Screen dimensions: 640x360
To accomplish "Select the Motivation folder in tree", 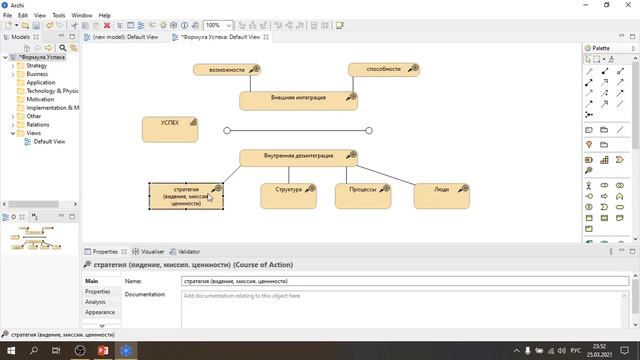I will [x=40, y=99].
